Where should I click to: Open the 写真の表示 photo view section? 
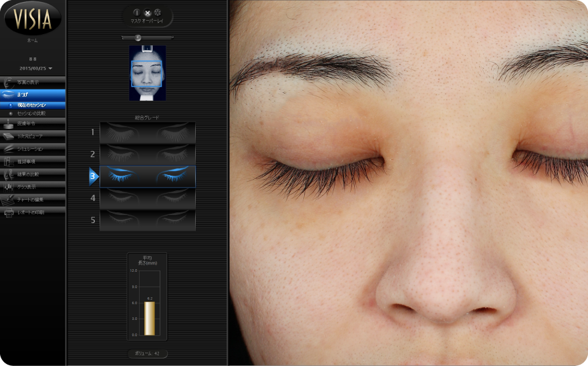click(x=32, y=82)
